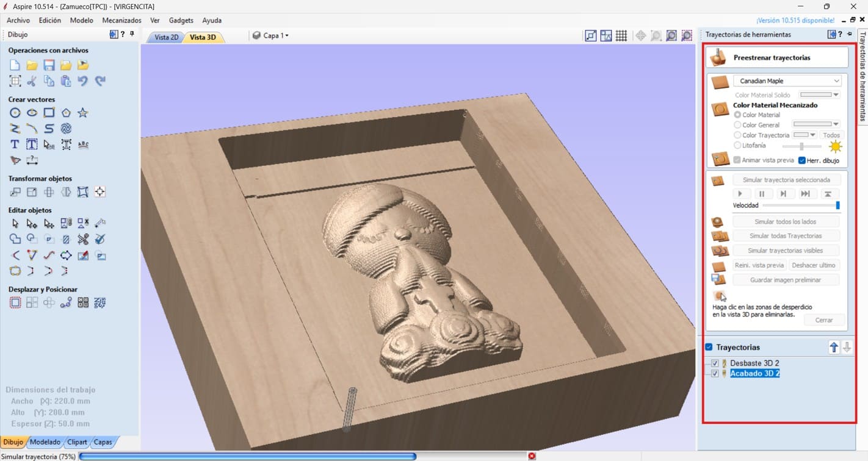Open the Gadgets menu
Image resolution: width=868 pixels, height=461 pixels.
point(181,20)
